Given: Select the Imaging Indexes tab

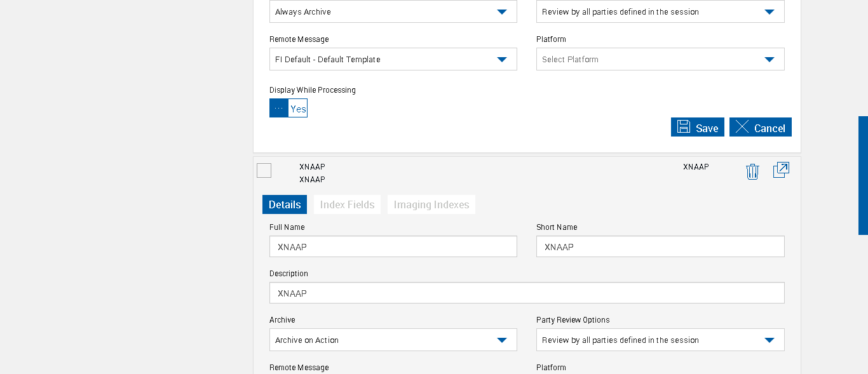Looking at the screenshot, I should click(x=431, y=204).
